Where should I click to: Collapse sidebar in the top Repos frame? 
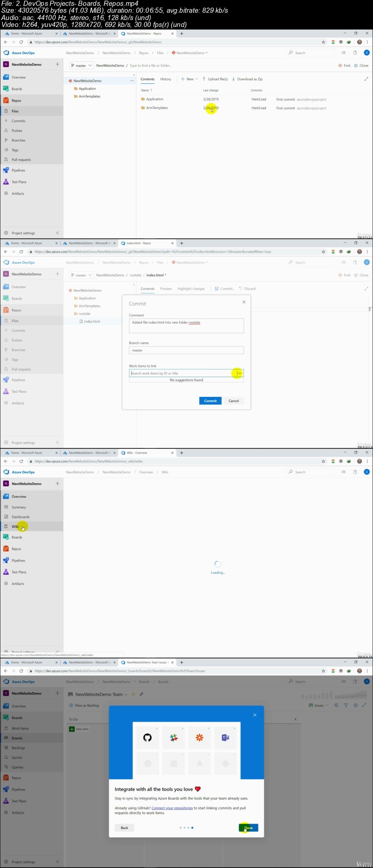(x=58, y=233)
